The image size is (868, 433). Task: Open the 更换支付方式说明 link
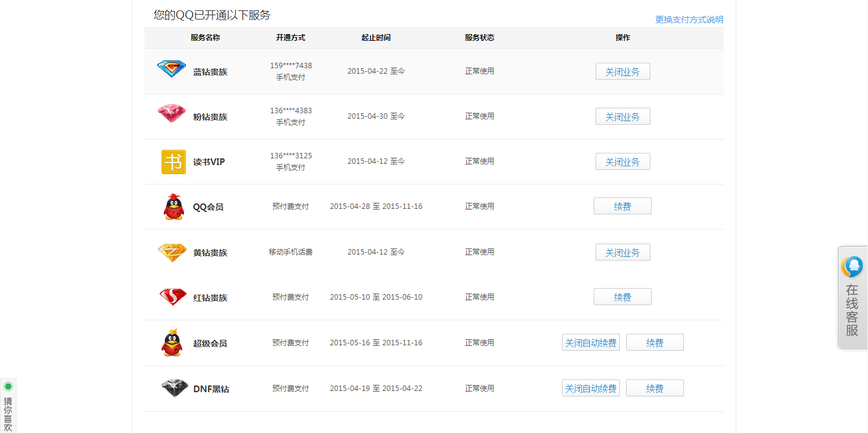pos(689,19)
